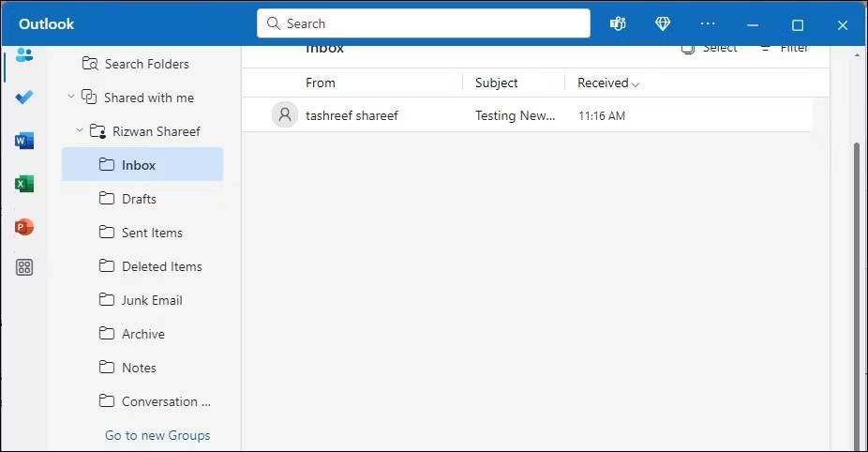
Task: Select the Drafts folder label
Action: click(x=139, y=199)
